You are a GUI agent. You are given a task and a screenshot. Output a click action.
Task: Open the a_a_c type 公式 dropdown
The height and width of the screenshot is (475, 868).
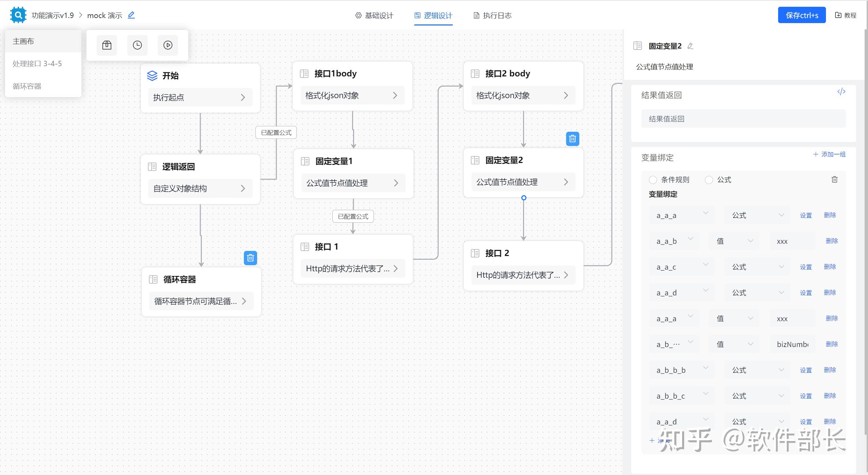[757, 267]
